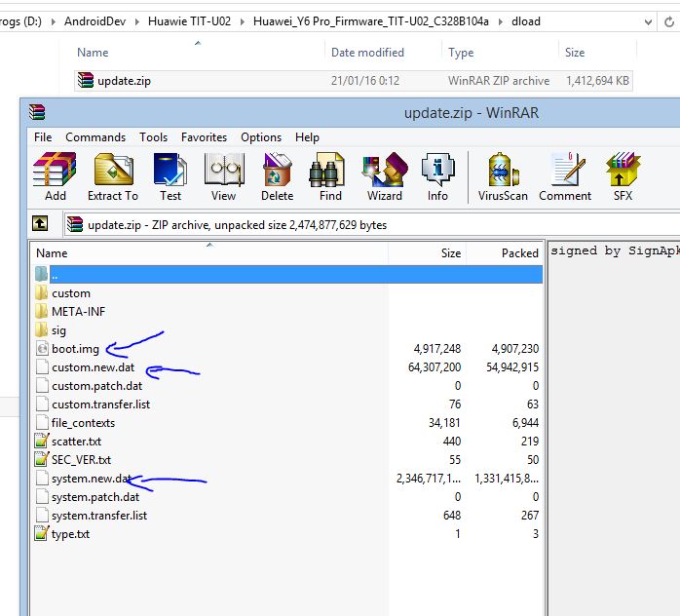The image size is (680, 616).
Task: Open the Options menu
Action: [261, 137]
